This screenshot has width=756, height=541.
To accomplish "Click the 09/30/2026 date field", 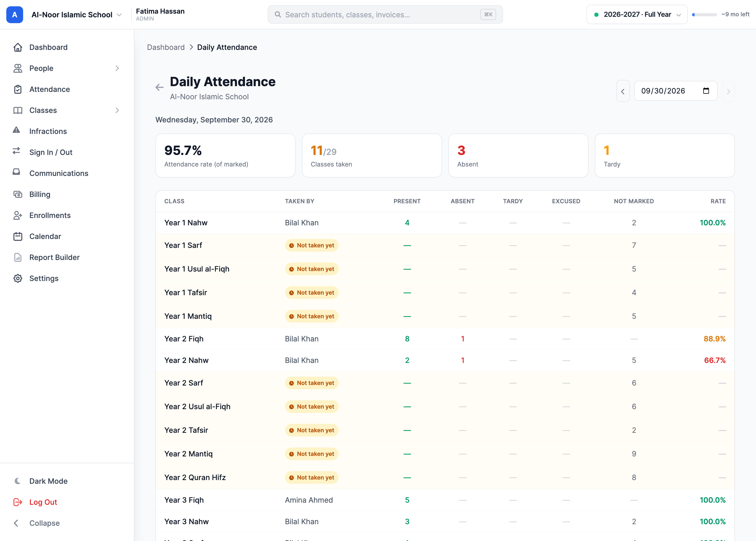I will (x=676, y=91).
